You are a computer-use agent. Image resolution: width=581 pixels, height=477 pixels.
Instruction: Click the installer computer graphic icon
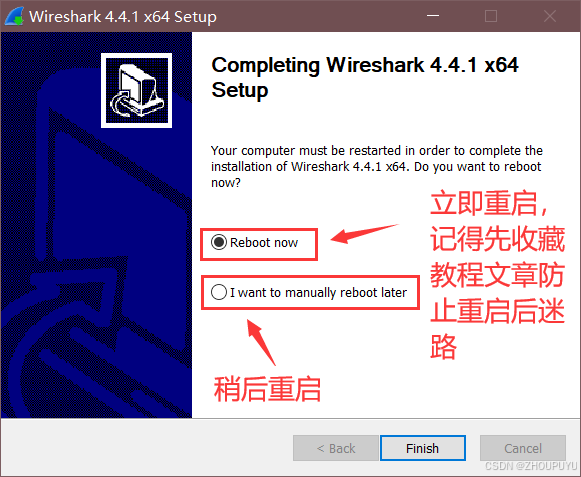[136, 90]
